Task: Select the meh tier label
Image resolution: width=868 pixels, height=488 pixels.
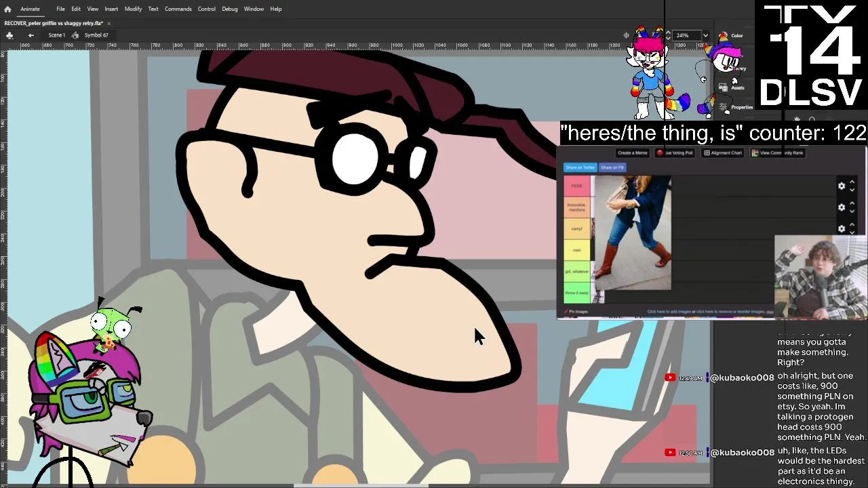Action: 577,250
